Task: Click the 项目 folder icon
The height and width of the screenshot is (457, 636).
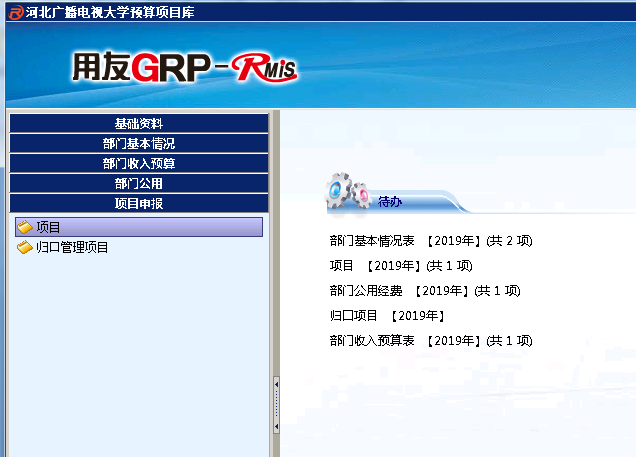Action: (25, 228)
